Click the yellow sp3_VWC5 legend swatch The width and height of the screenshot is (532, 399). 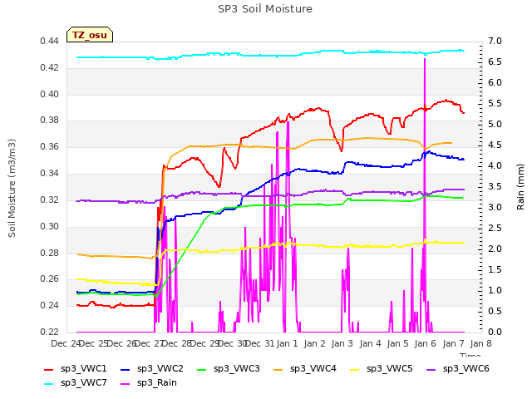pyautogui.click(x=355, y=369)
